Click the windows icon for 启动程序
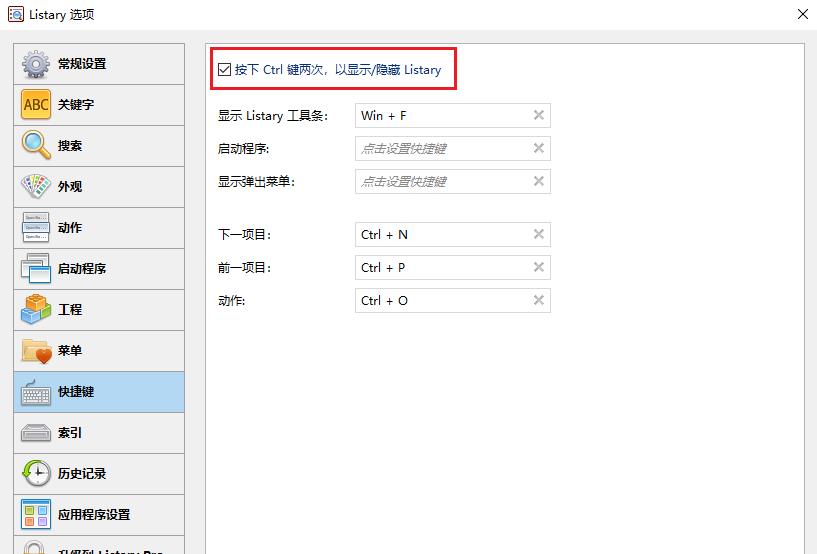The image size is (817, 554). pyautogui.click(x=35, y=268)
